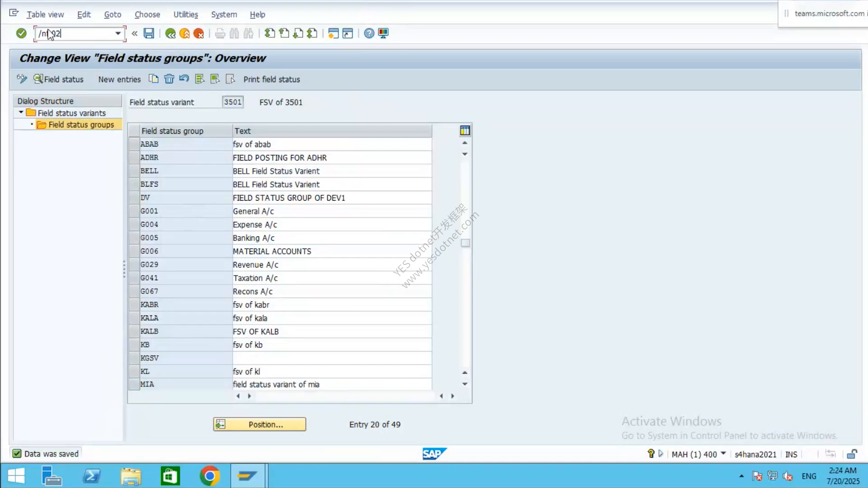868x488 pixels.
Task: Select the BELL row selector box
Action: 134,171
